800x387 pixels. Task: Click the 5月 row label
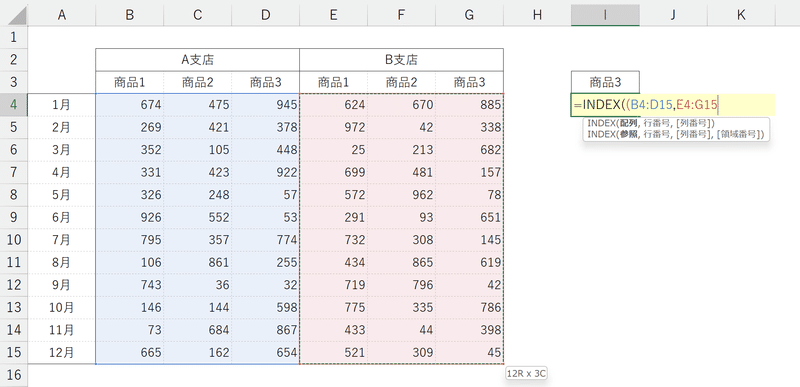(62, 195)
